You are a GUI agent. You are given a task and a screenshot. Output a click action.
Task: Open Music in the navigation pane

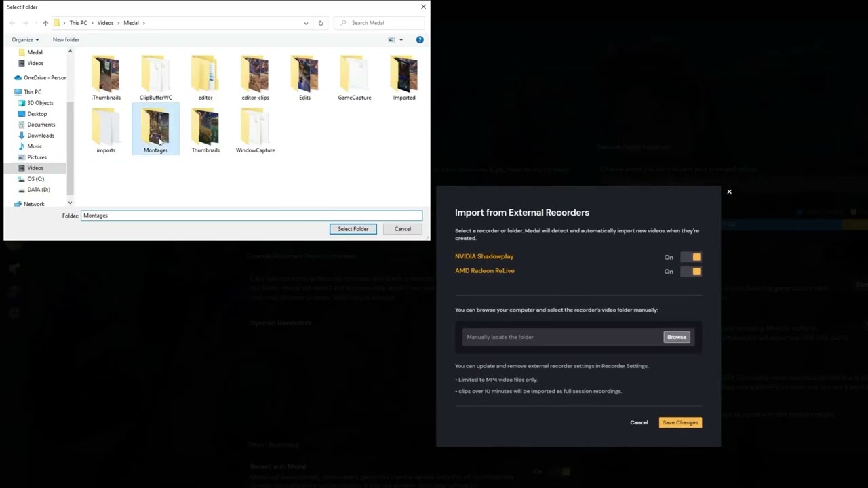click(34, 146)
